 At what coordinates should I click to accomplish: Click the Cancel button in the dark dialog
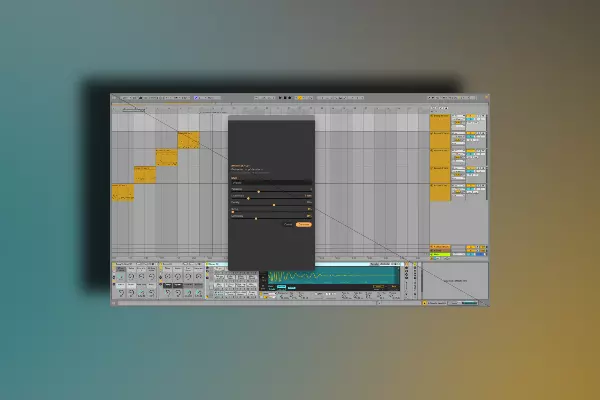pyautogui.click(x=288, y=225)
